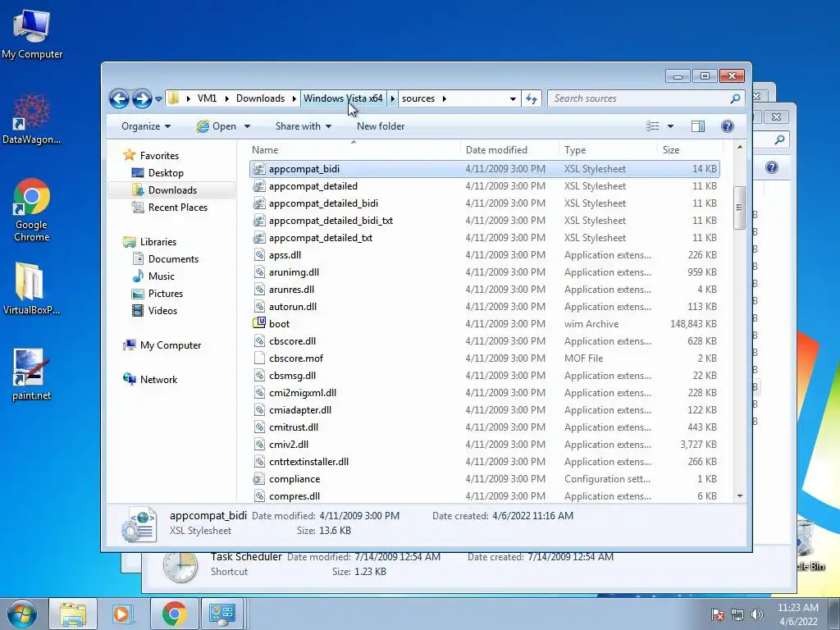Select Favorites in the navigation pane

pyautogui.click(x=159, y=155)
